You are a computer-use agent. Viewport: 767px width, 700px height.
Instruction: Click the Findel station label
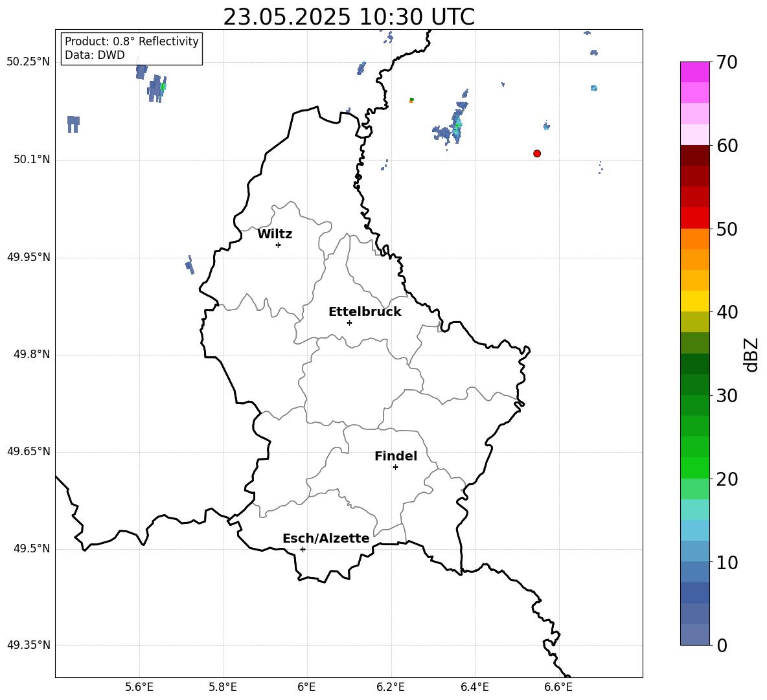pos(396,456)
